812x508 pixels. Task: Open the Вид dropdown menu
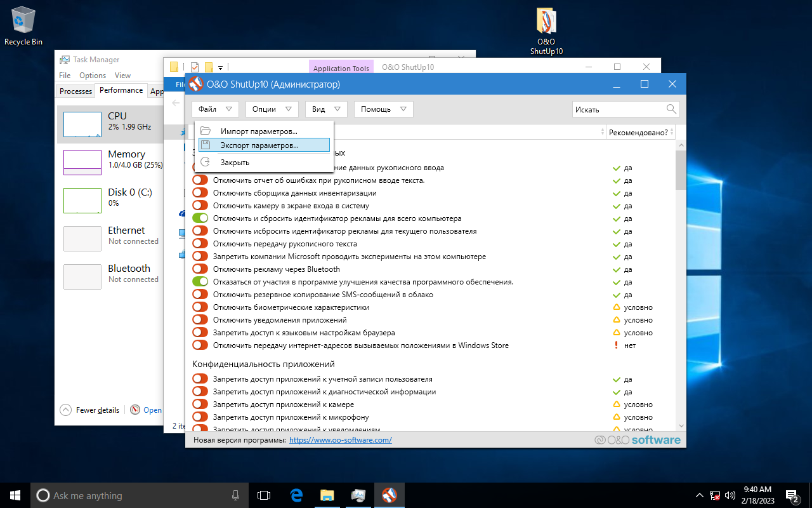[x=326, y=109]
